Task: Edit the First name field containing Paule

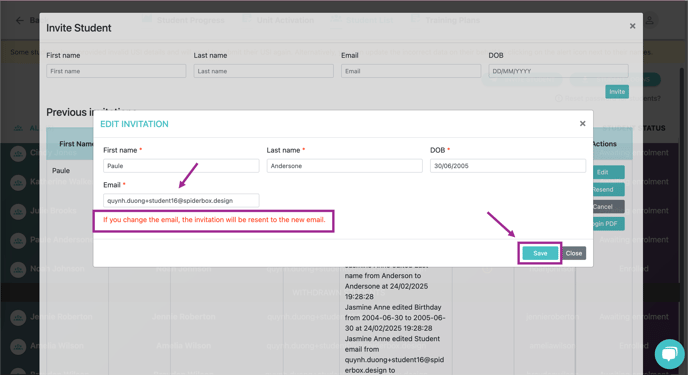Action: tap(181, 166)
